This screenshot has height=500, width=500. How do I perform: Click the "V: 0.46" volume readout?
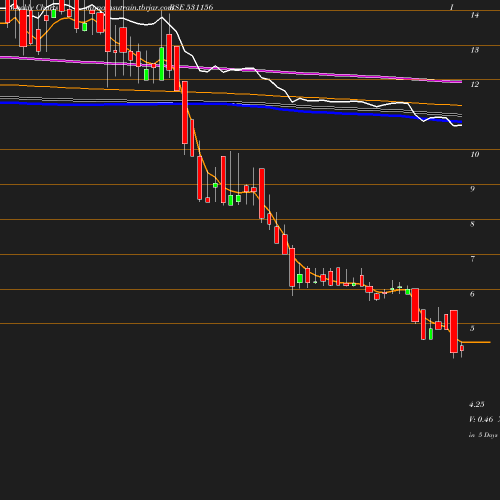click(481, 419)
